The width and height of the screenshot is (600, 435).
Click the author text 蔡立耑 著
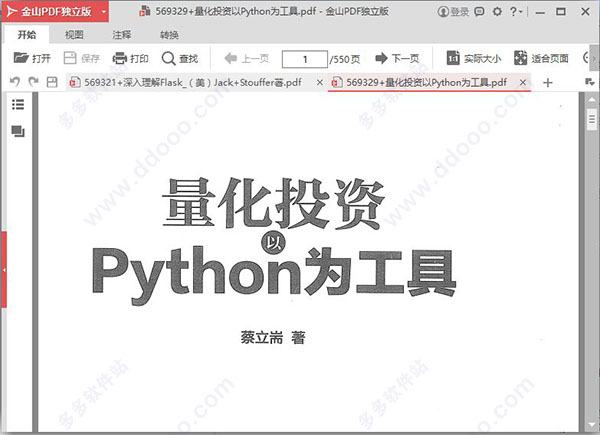coord(273,337)
